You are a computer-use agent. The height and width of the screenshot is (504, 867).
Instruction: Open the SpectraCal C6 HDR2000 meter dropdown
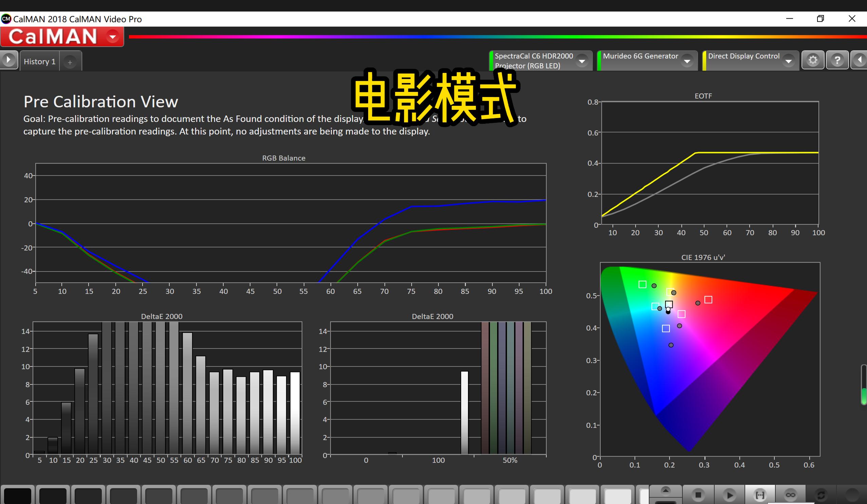tap(582, 60)
